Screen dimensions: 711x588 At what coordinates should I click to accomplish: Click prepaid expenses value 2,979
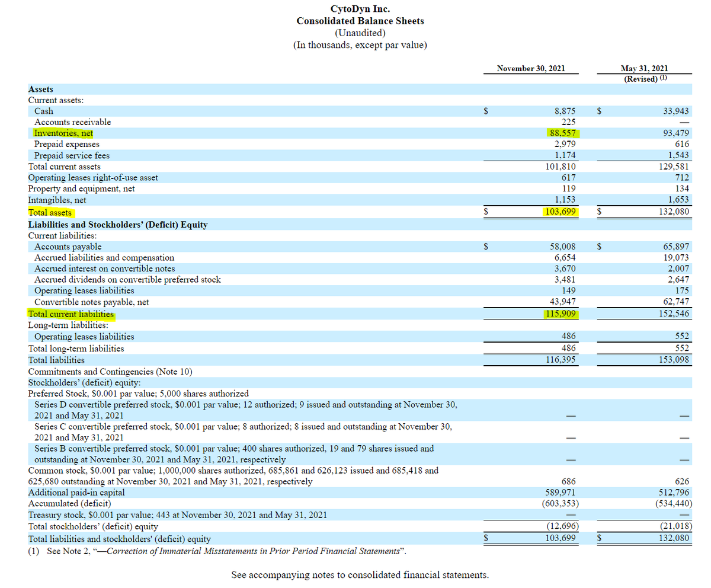coord(565,144)
